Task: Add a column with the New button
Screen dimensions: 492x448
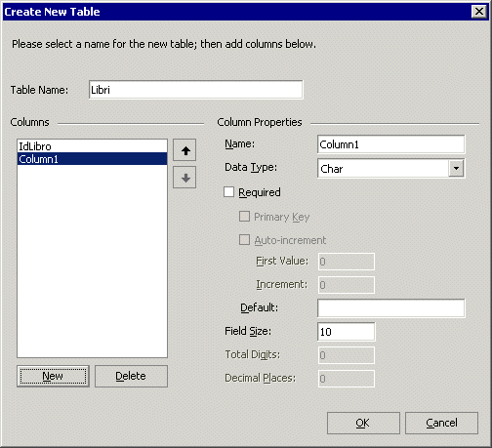Action: tap(53, 376)
